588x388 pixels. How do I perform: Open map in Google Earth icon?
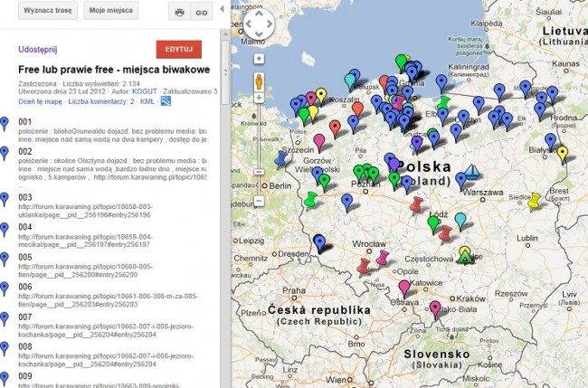point(166,100)
